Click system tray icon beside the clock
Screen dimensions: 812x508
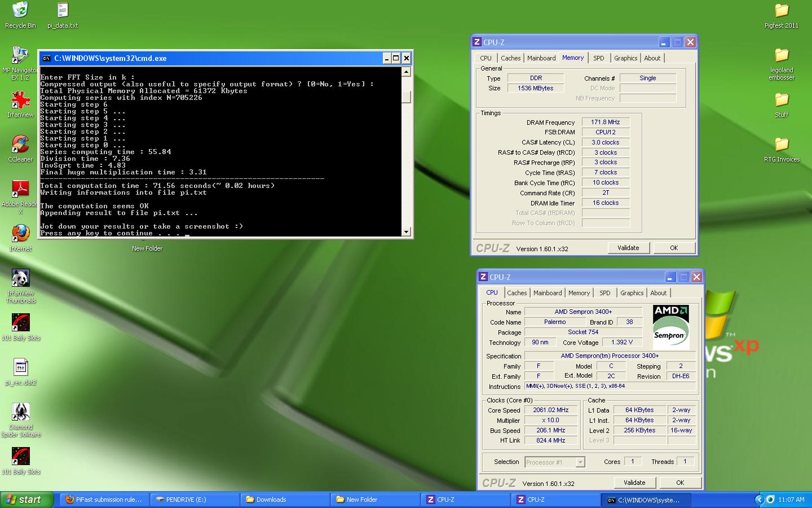pyautogui.click(x=770, y=500)
